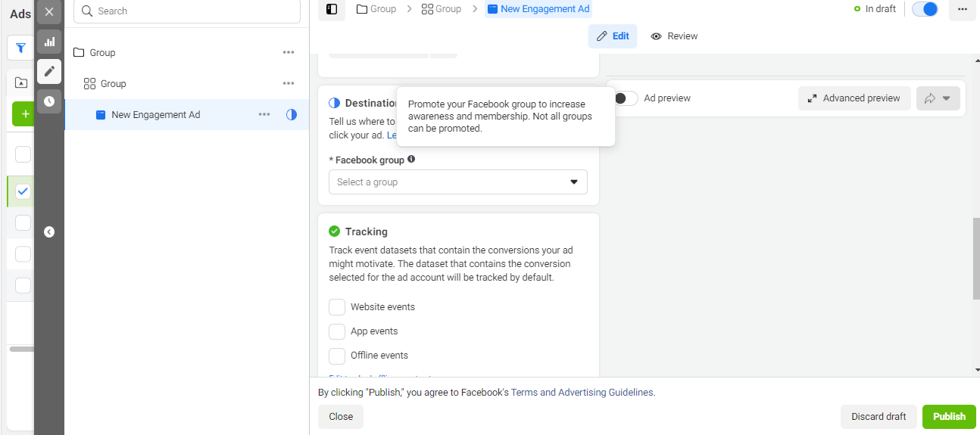Check the App events checkbox
The image size is (980, 435).
[337, 331]
